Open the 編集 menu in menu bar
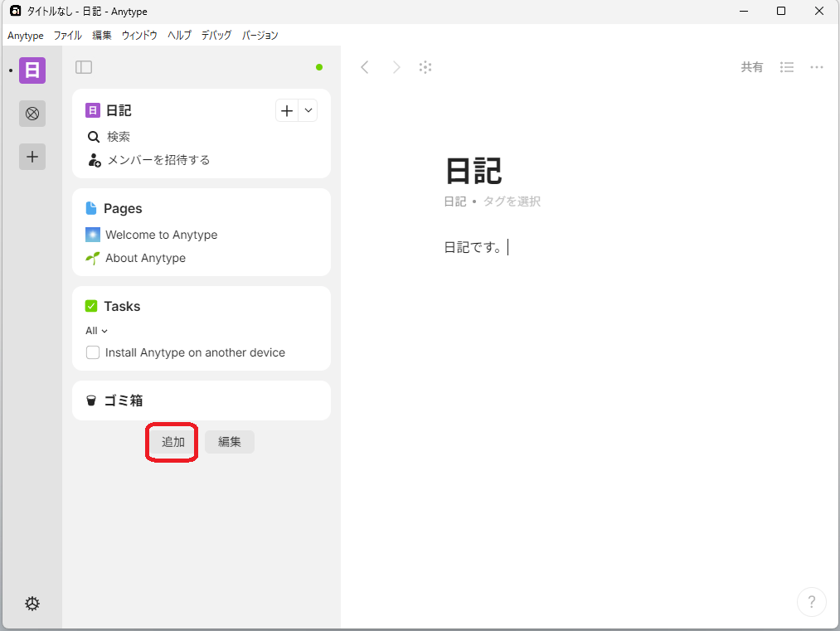The width and height of the screenshot is (840, 631). pyautogui.click(x=102, y=36)
